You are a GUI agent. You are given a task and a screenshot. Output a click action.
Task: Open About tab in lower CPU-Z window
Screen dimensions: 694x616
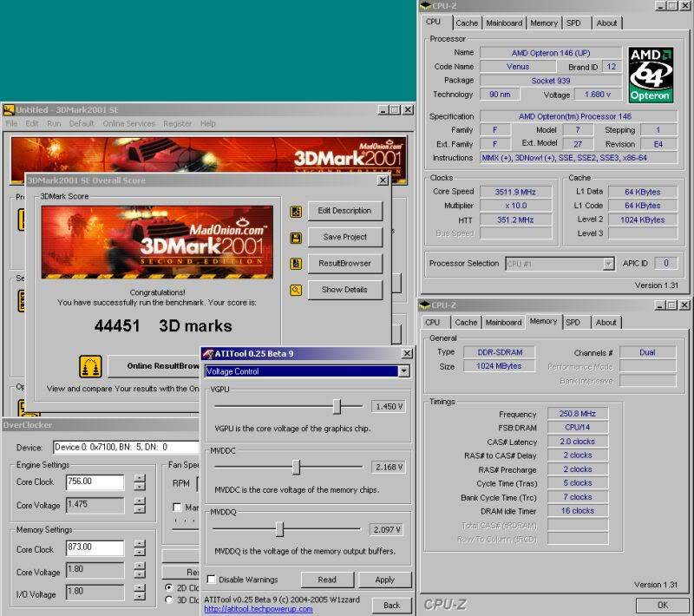click(606, 323)
